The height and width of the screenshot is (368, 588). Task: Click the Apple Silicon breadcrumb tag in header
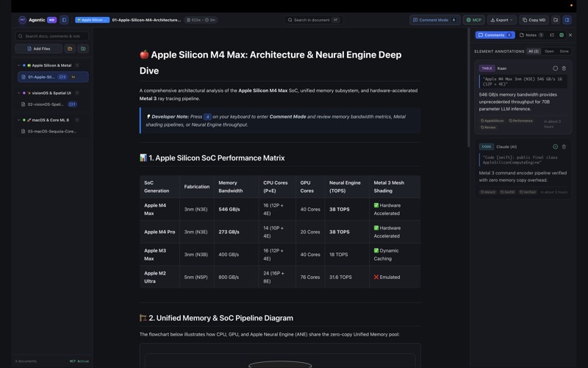[93, 20]
